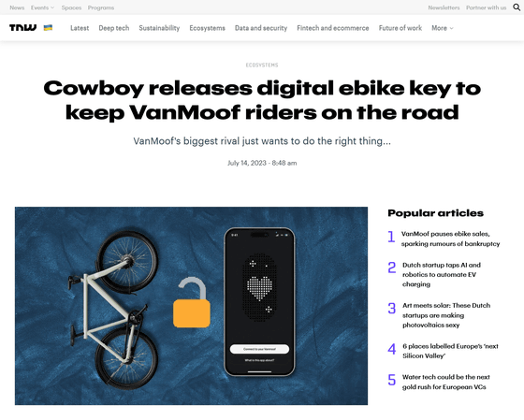Screen dimensions: 524x420
Task: Open VanMoof pauses ebike sales article
Action: (x=450, y=239)
